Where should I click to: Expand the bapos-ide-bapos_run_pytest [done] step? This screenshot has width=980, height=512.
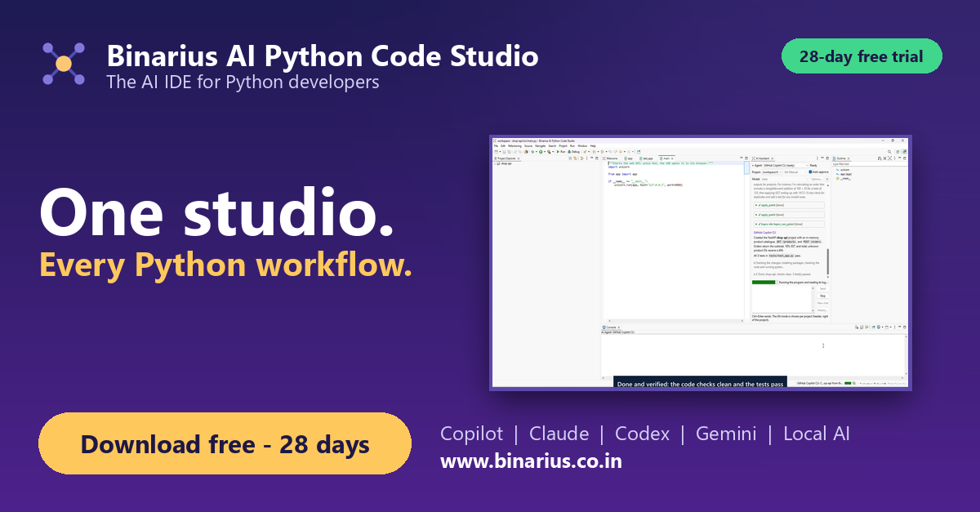[789, 224]
